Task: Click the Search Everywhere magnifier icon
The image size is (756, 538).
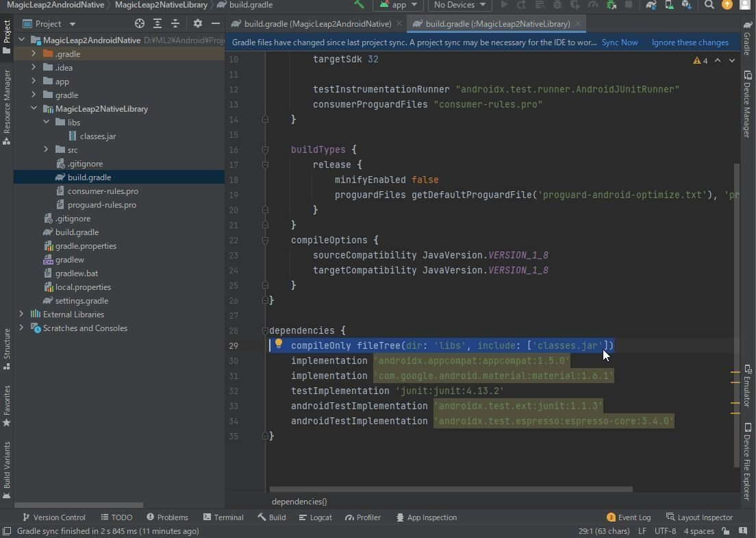Action: pyautogui.click(x=709, y=5)
